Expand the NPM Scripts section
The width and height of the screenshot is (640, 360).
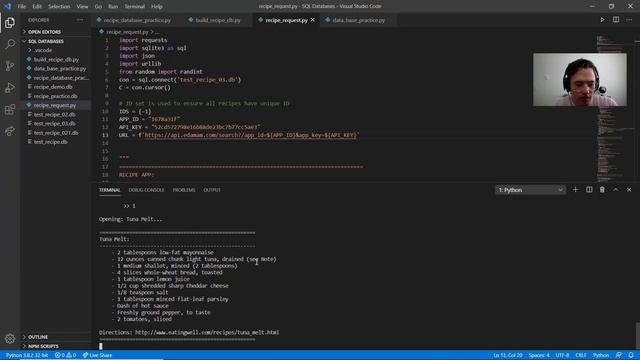(43, 346)
